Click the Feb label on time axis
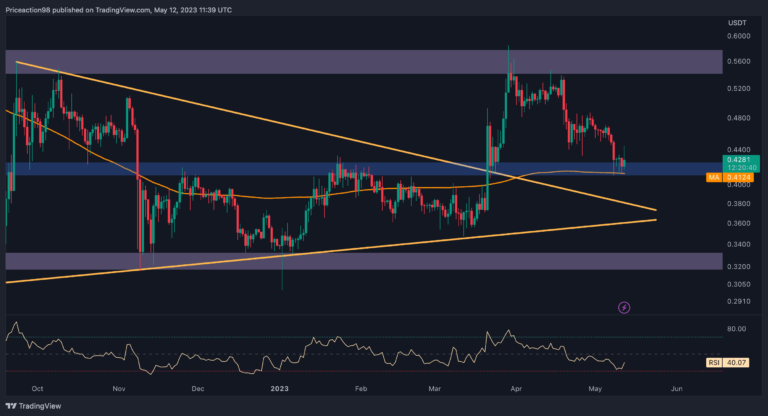This screenshot has height=416, width=768. tap(360, 389)
